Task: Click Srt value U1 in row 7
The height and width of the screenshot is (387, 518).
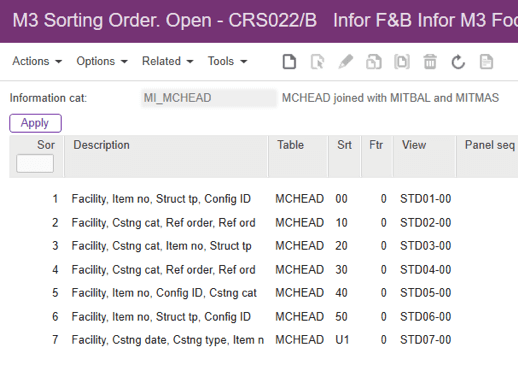Action: (x=342, y=340)
